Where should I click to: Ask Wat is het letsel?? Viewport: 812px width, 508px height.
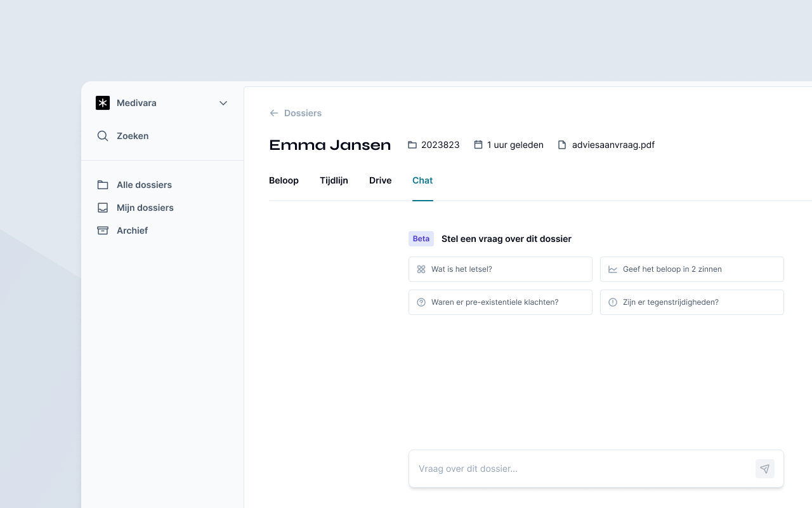501,269
